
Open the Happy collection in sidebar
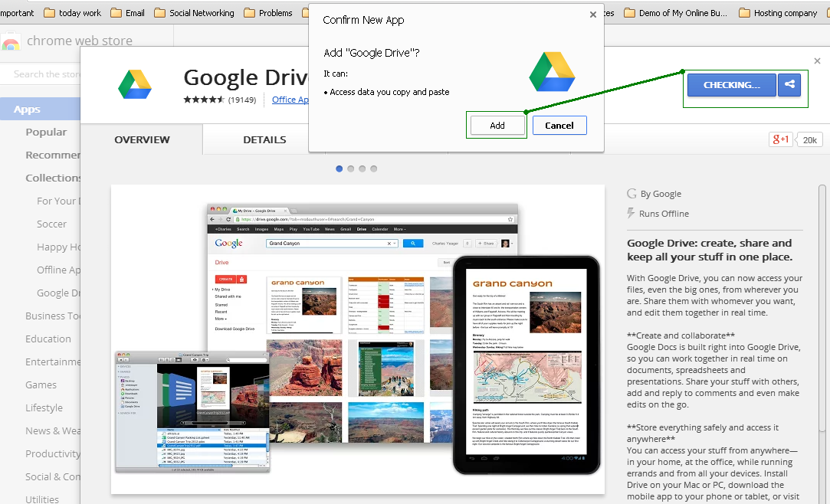pyautogui.click(x=58, y=247)
